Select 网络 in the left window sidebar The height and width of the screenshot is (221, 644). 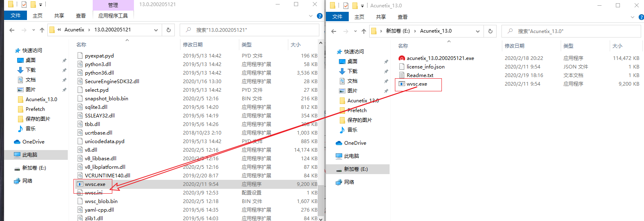pyautogui.click(x=27, y=181)
